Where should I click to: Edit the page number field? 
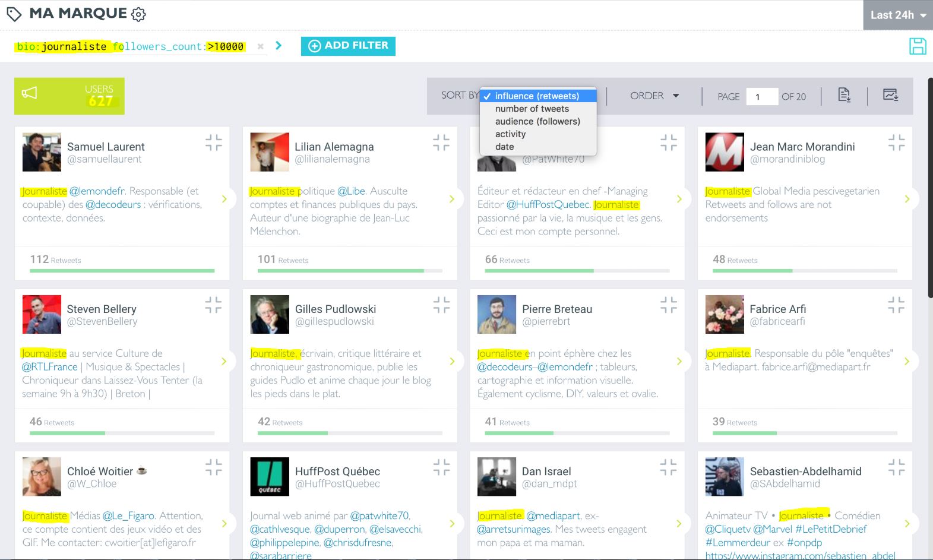762,96
